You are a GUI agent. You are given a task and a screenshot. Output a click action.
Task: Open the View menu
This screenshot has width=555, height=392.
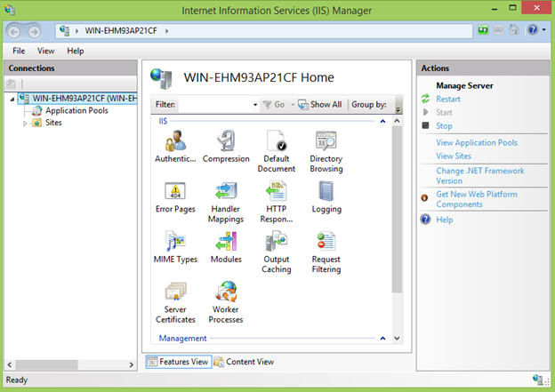(46, 51)
